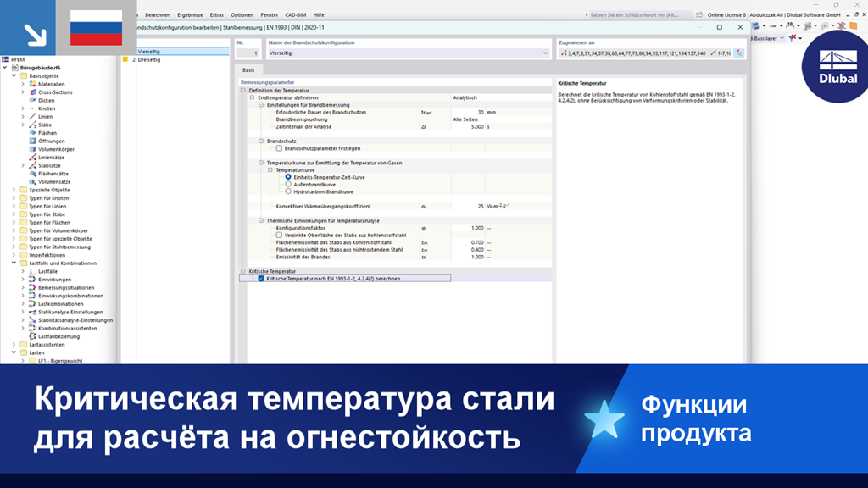Click the select-objects picker icon in Zugewiesen an
The image size is (868, 488).
739,53
